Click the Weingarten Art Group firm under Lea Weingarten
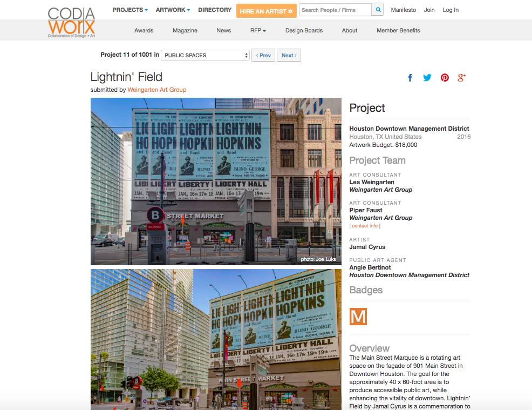Screen dimensions: 532x410 381,190
